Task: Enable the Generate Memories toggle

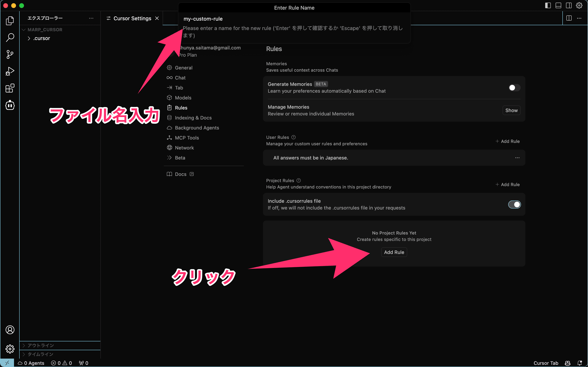Action: pyautogui.click(x=514, y=88)
